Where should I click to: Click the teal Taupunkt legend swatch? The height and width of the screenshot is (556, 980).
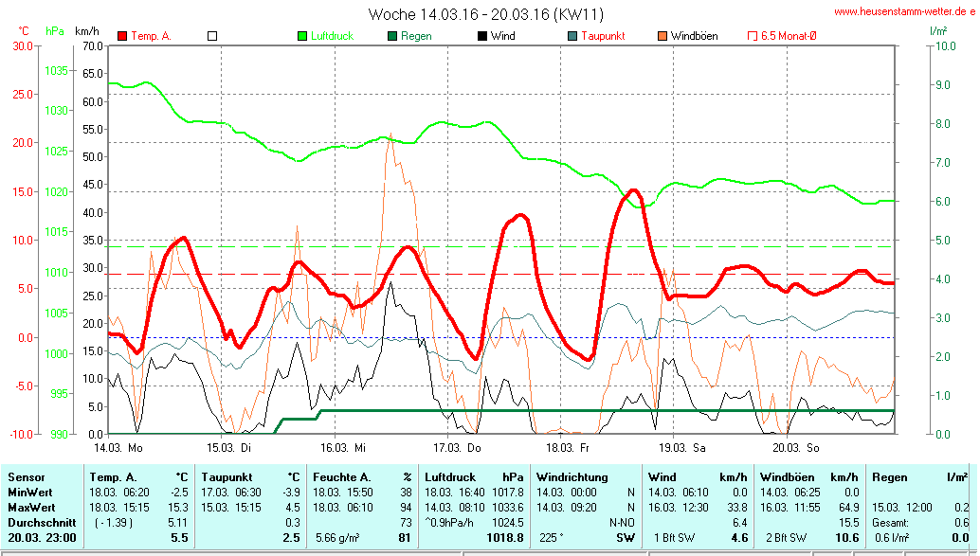(572, 36)
